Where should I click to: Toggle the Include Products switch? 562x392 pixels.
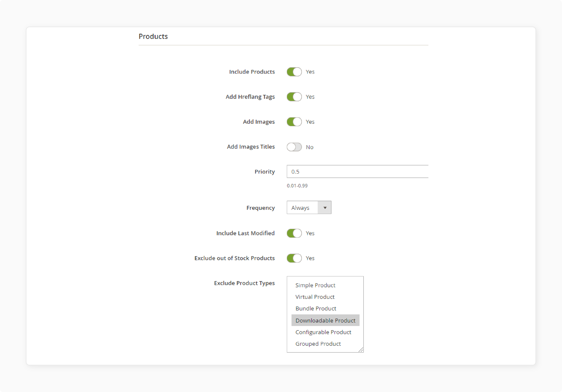294,72
